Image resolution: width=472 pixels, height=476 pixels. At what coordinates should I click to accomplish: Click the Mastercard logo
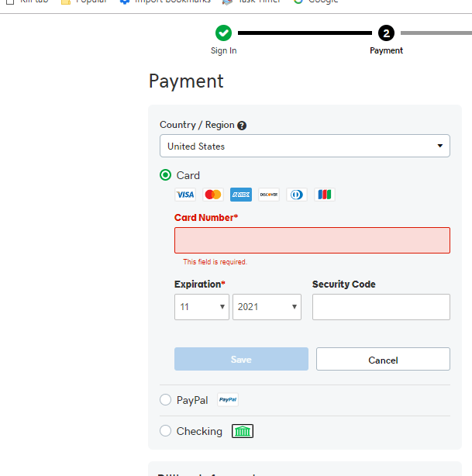[213, 195]
